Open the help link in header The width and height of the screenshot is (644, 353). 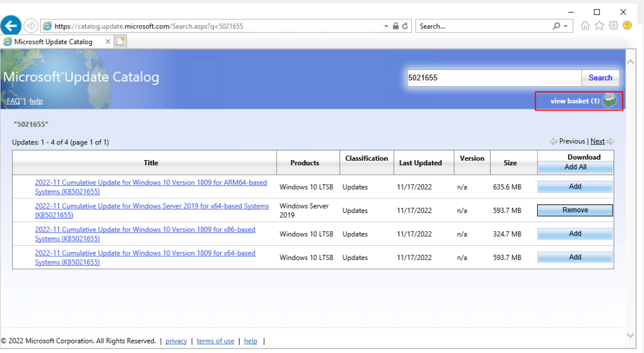pos(36,101)
